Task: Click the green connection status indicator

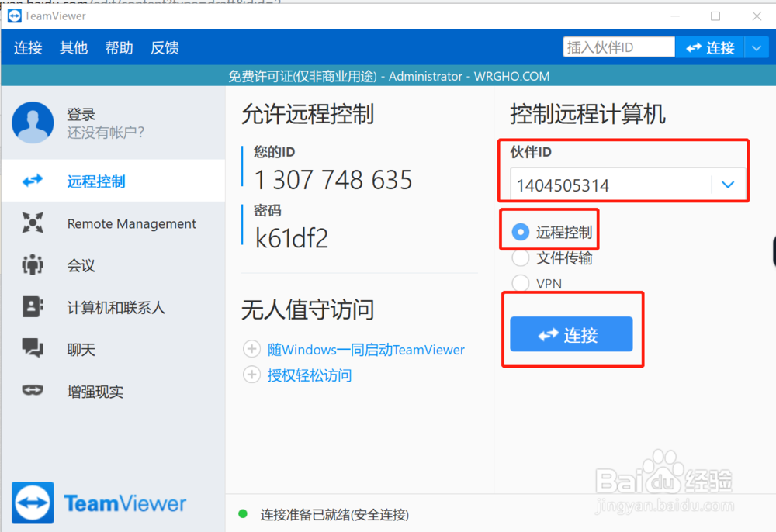Action: 243,513
